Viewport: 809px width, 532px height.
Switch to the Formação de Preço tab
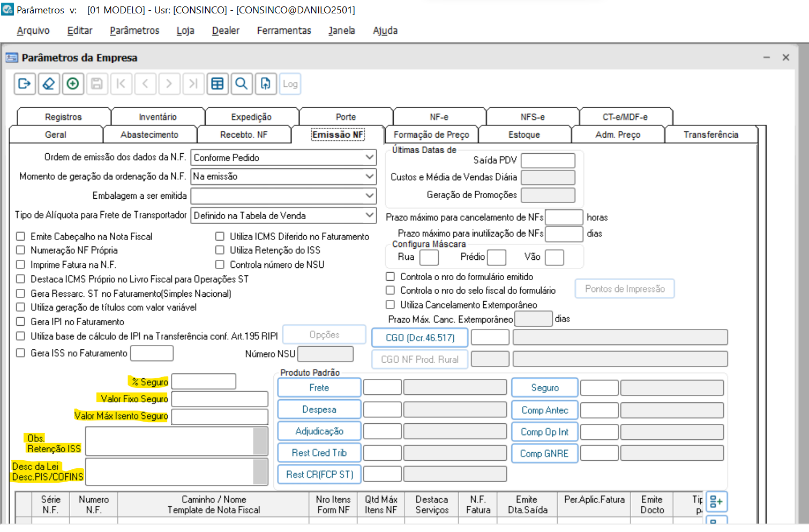point(431,134)
